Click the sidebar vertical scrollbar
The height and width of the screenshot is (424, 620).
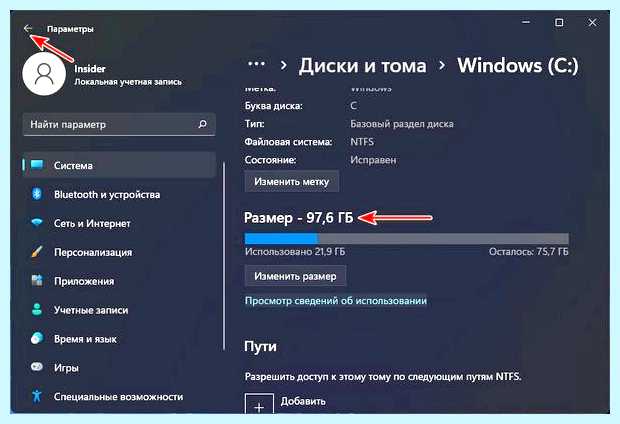point(224,256)
